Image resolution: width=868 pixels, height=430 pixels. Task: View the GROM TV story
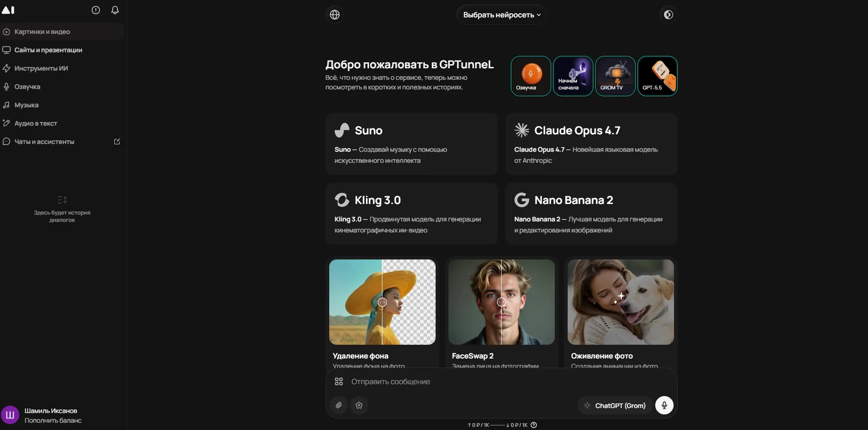615,76
